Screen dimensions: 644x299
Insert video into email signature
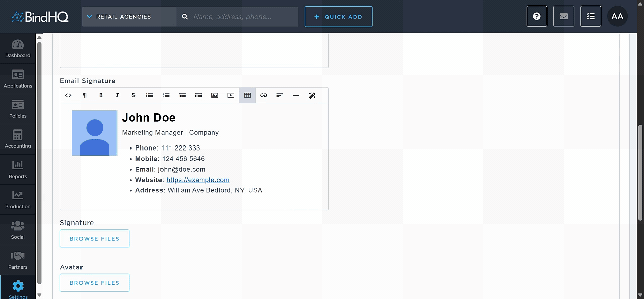(x=231, y=95)
